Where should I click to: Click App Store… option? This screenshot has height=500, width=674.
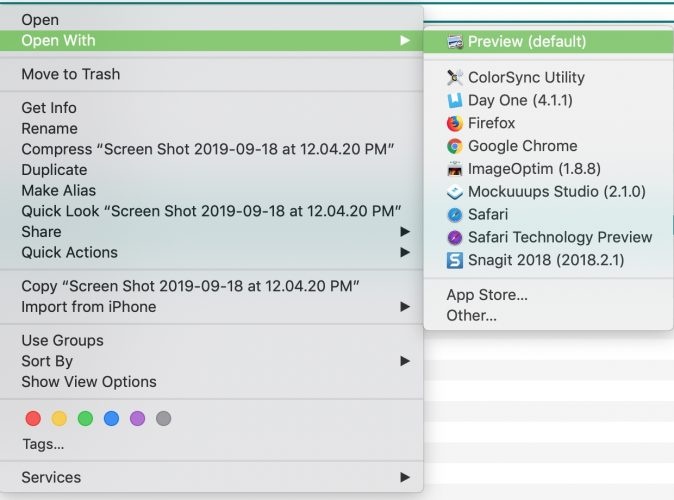[x=487, y=295]
